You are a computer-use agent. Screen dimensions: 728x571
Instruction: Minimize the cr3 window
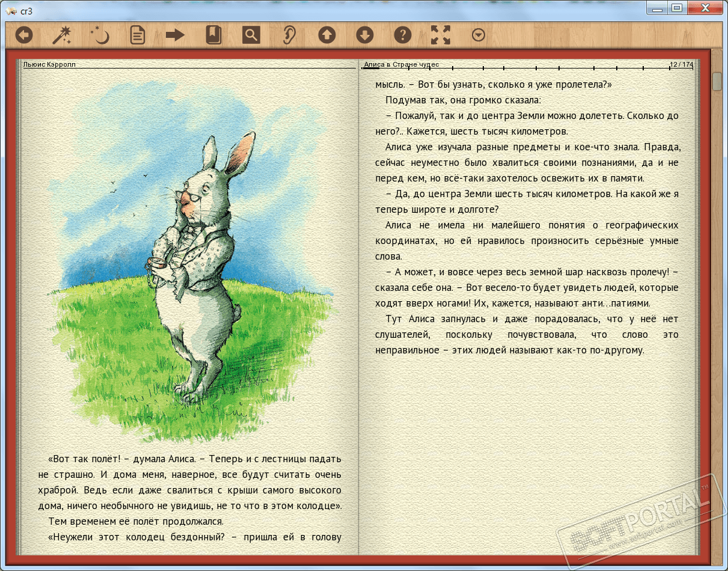pyautogui.click(x=656, y=7)
